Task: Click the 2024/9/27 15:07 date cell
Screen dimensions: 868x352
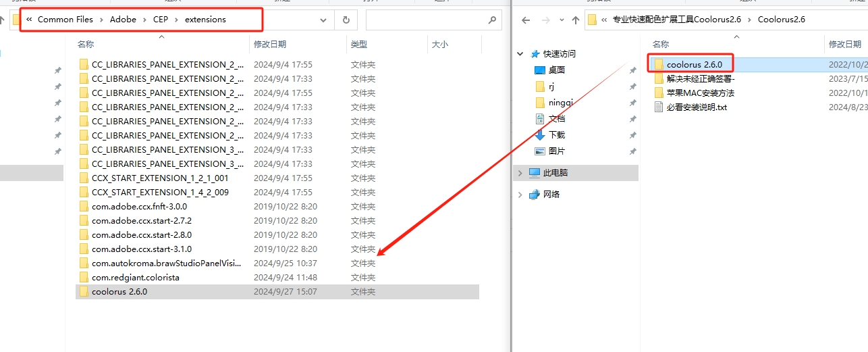Action: pos(286,291)
